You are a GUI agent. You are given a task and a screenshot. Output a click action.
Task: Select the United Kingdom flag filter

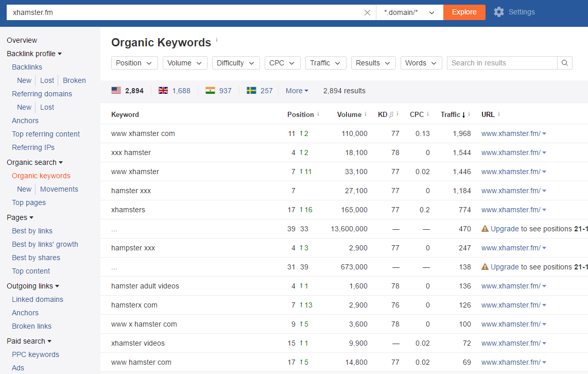[163, 90]
